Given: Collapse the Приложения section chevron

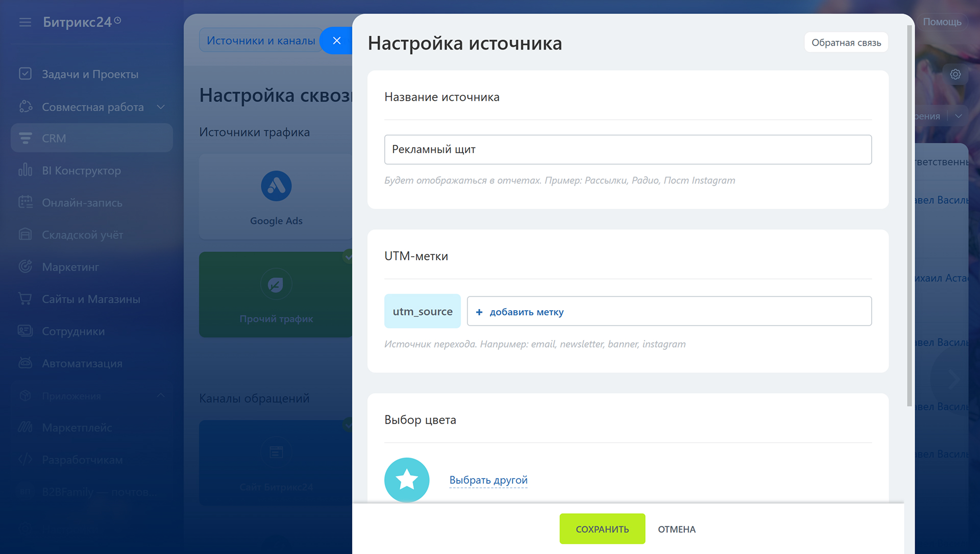Looking at the screenshot, I should (161, 396).
